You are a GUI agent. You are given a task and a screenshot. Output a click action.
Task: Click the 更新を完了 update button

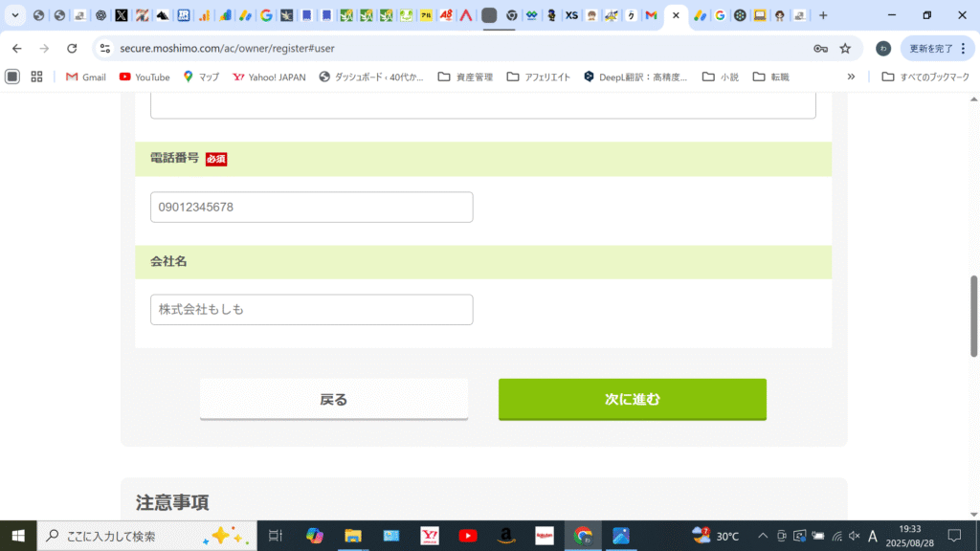click(931, 48)
